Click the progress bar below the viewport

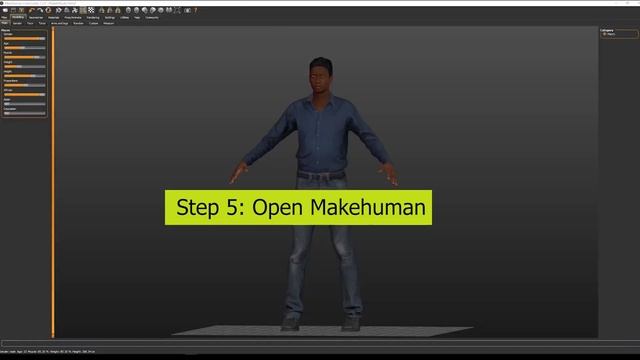click(x=320, y=344)
